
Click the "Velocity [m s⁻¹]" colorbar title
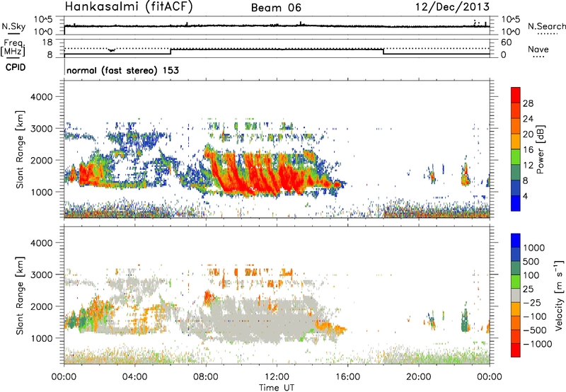pyautogui.click(x=559, y=295)
